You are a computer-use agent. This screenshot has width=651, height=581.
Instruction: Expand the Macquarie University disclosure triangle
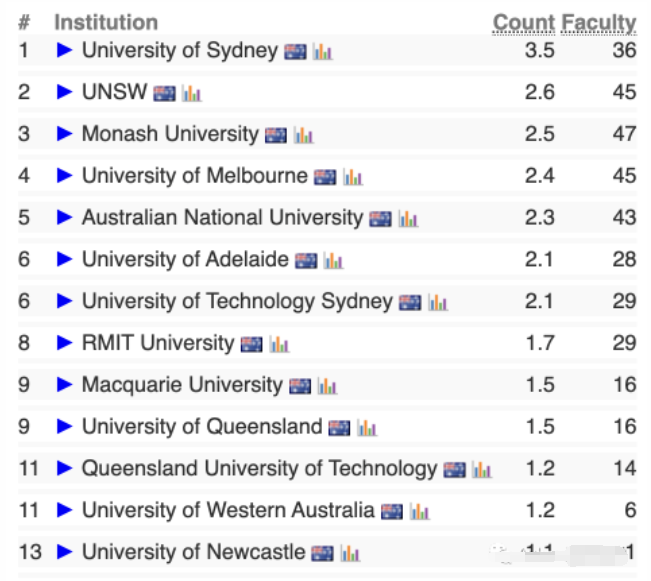click(64, 384)
